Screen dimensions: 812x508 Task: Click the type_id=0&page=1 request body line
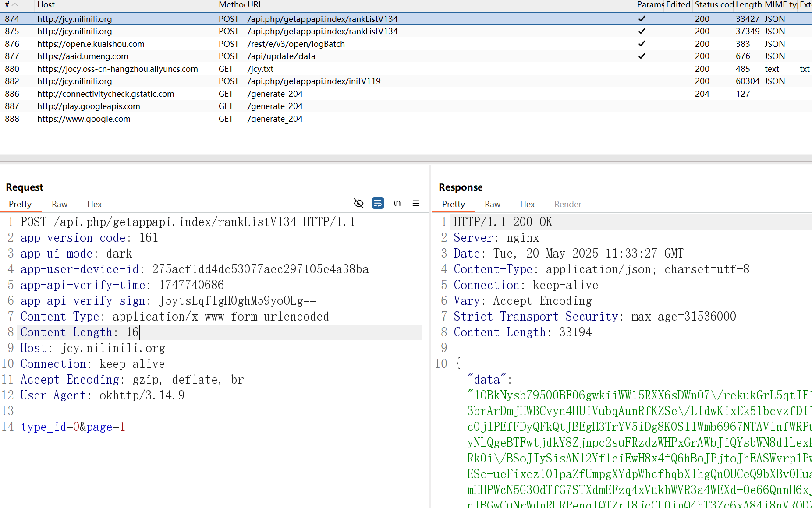(73, 427)
